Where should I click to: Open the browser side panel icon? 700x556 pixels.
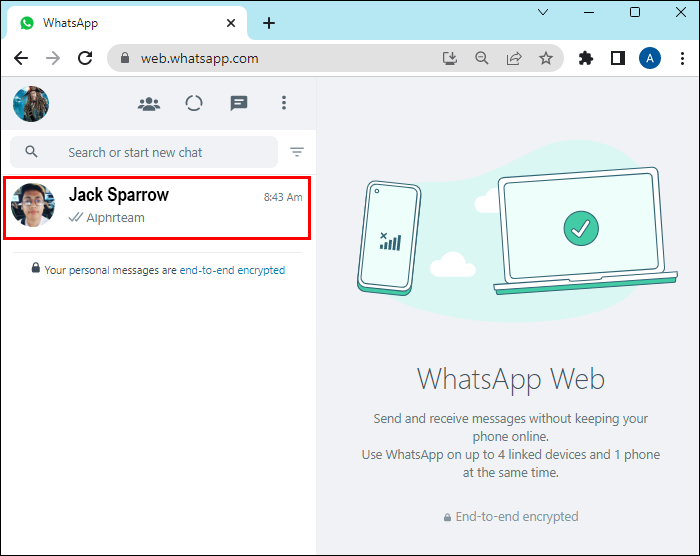point(618,58)
